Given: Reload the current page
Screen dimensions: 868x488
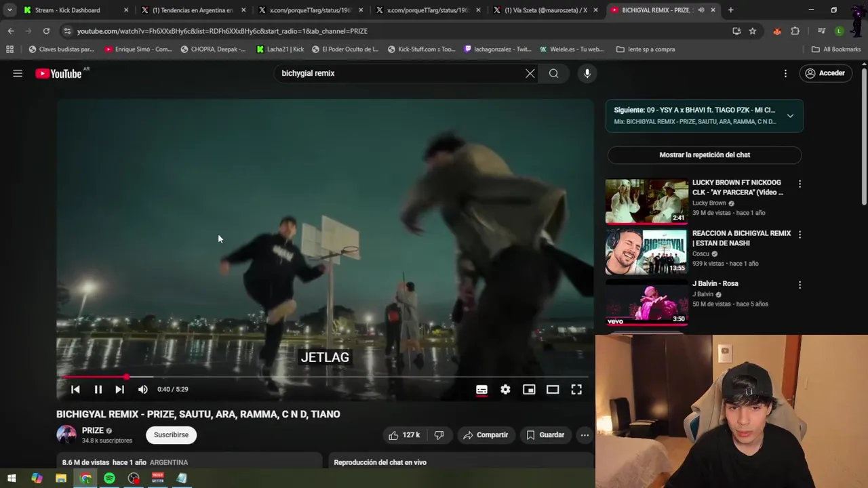Looking at the screenshot, I should coord(46,31).
